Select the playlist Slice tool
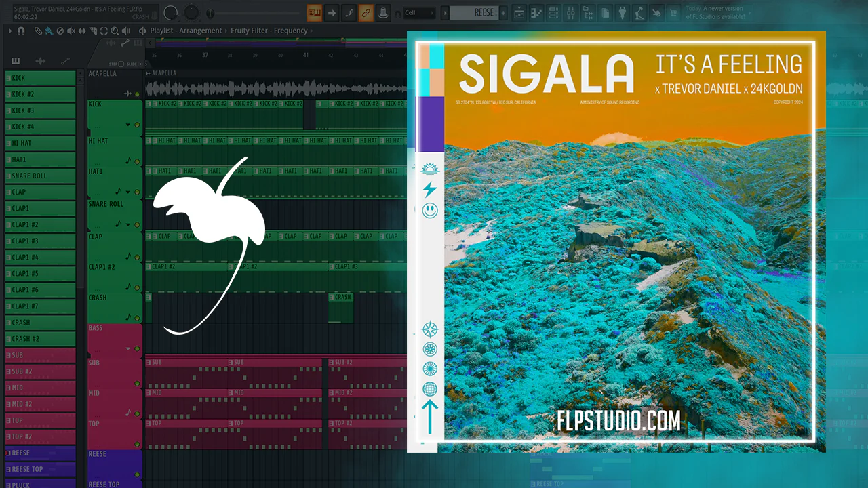The height and width of the screenshot is (488, 868). [x=93, y=30]
